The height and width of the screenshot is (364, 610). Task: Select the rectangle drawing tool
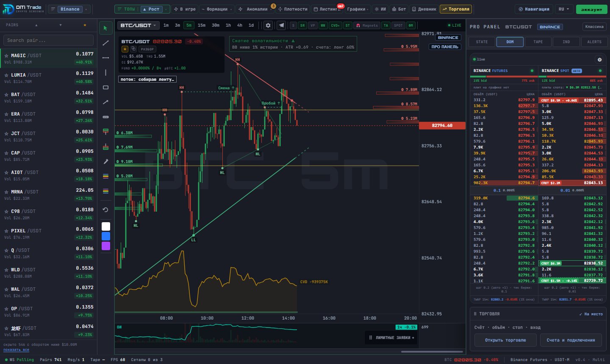tap(106, 87)
